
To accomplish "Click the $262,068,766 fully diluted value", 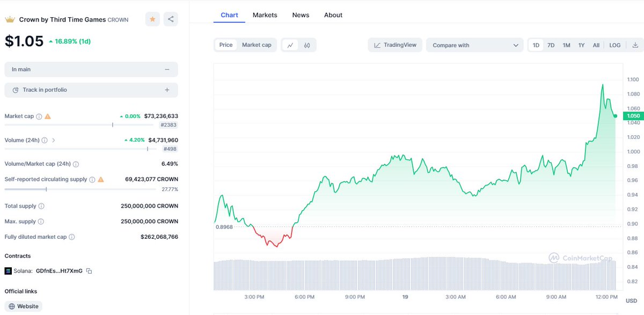I will coord(159,237).
